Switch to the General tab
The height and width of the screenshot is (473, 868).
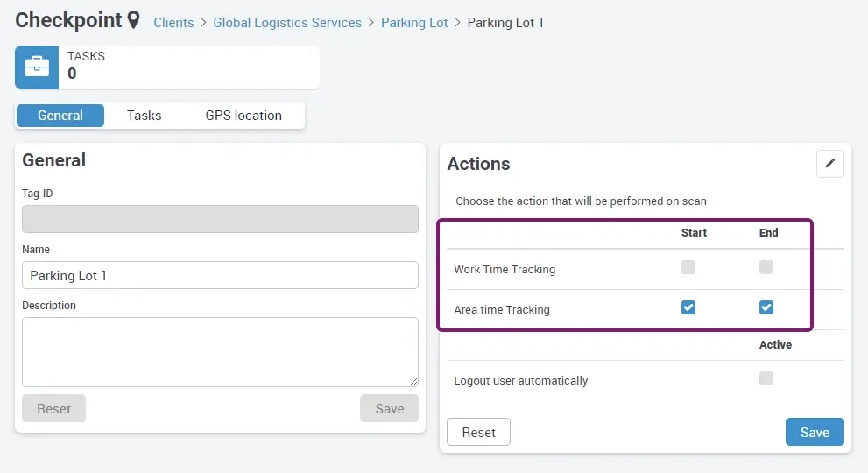(60, 116)
